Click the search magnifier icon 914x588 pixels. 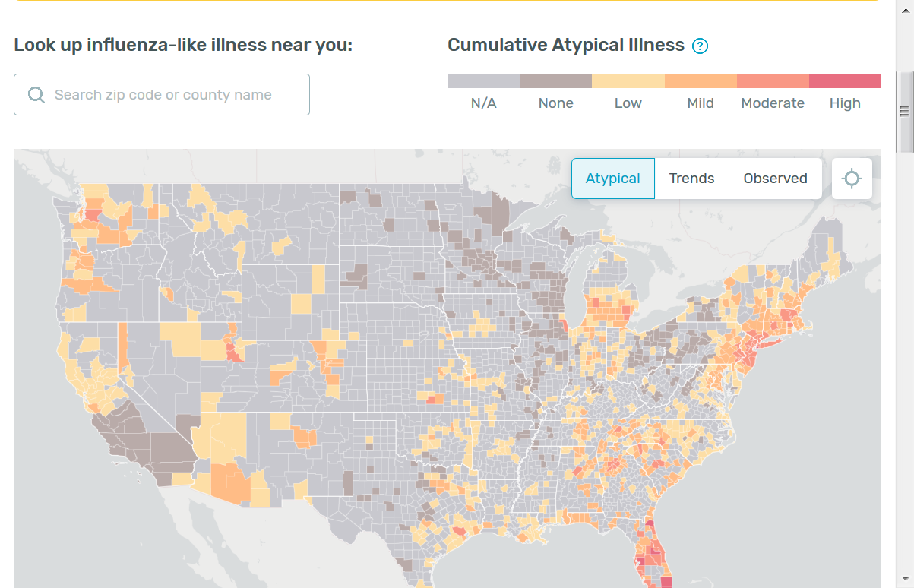pos(36,95)
